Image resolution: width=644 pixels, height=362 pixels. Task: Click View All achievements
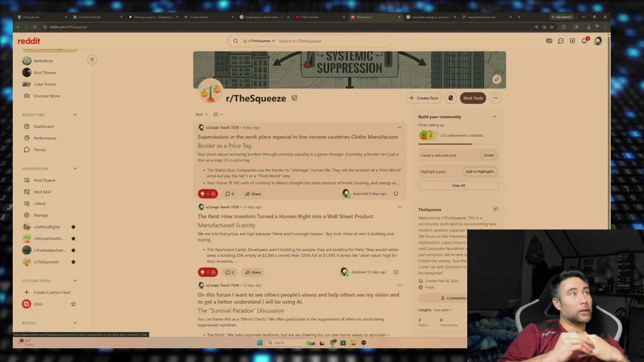pyautogui.click(x=458, y=186)
